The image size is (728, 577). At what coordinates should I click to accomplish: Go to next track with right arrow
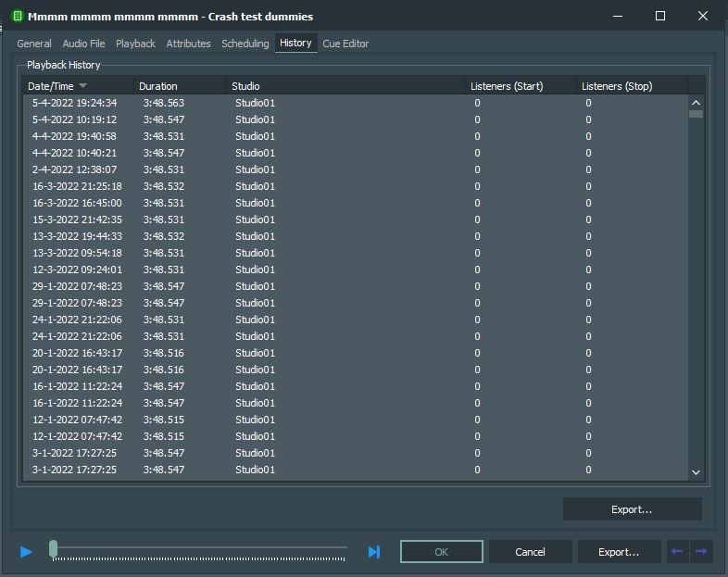(701, 552)
